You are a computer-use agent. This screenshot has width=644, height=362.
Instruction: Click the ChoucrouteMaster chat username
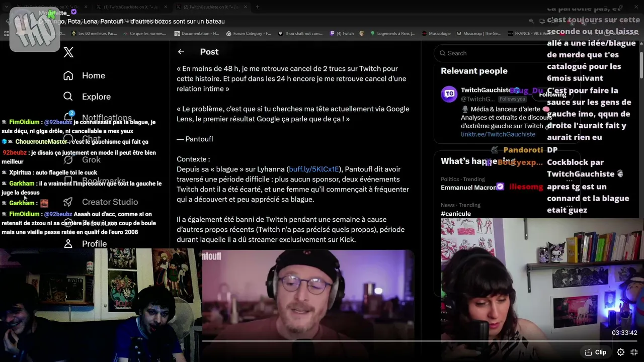41,142
